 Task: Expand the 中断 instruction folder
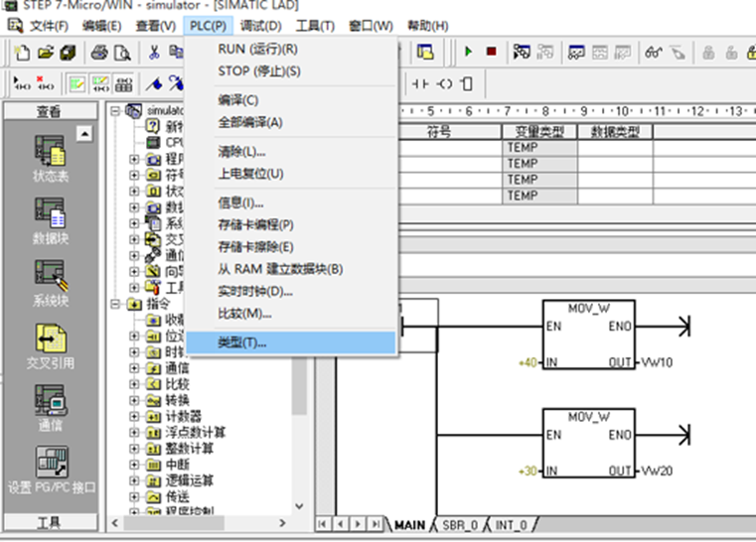pyautogui.click(x=134, y=465)
